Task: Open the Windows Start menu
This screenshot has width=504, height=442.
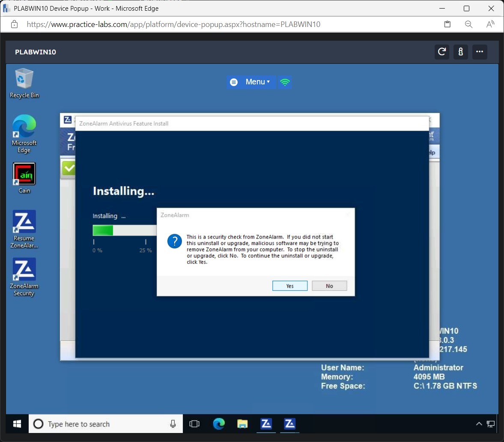Action: (16, 424)
